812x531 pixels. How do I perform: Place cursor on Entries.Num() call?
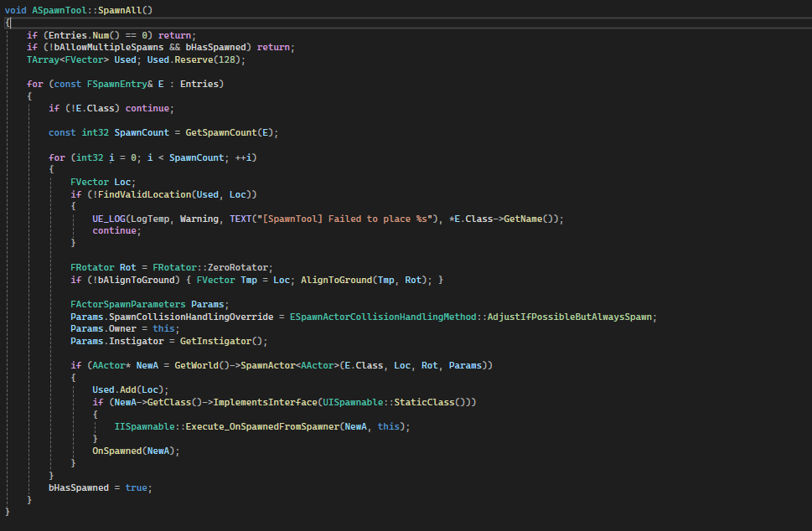(x=84, y=35)
